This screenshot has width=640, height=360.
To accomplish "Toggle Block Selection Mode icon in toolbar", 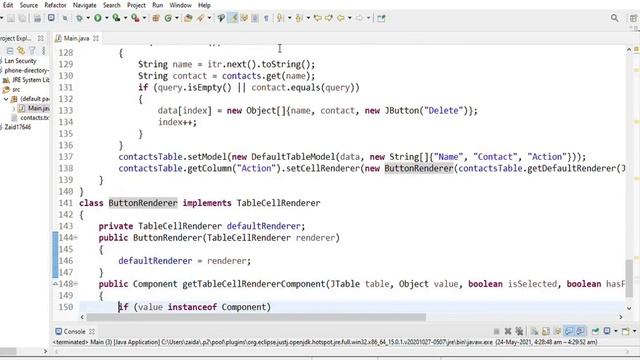I will [x=254, y=18].
